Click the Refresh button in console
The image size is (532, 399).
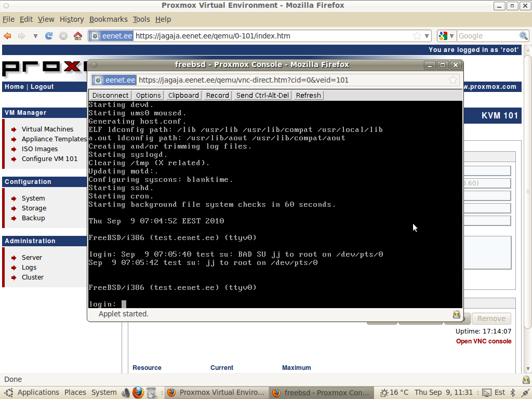pos(309,96)
